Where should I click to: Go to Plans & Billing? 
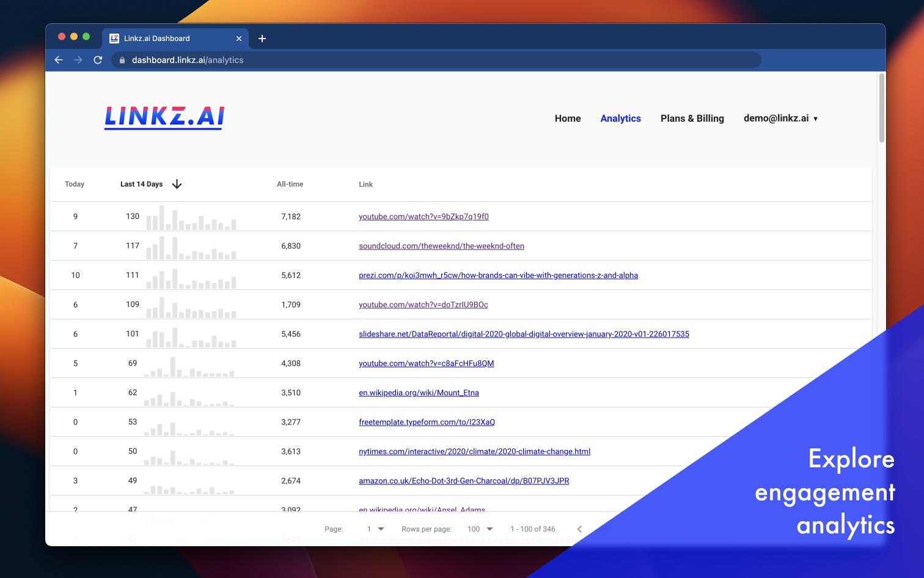(692, 119)
